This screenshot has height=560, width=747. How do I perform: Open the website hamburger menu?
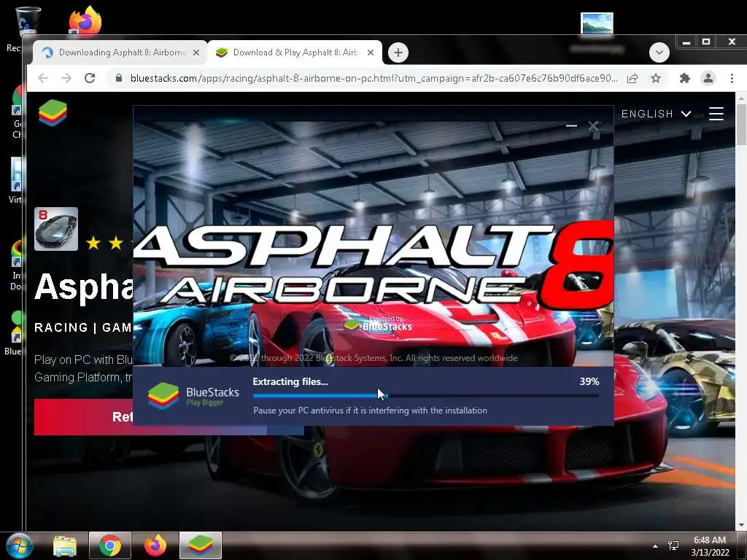click(x=716, y=114)
